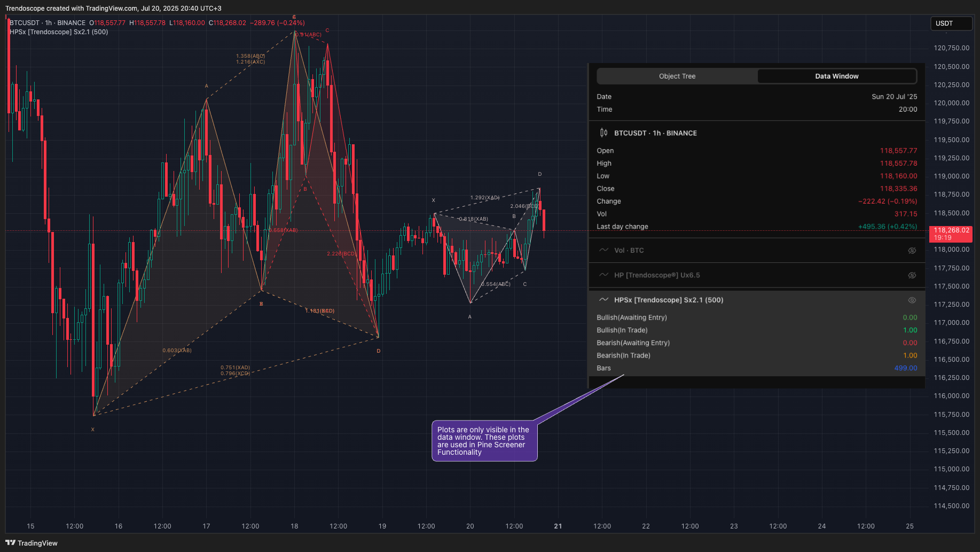Image resolution: width=980 pixels, height=552 pixels.
Task: Click the BTCUSDT · 1h · BINANCE chart title
Action: [x=48, y=23]
